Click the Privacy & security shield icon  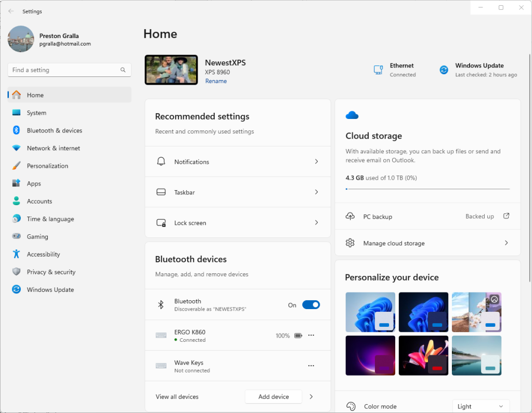click(16, 272)
